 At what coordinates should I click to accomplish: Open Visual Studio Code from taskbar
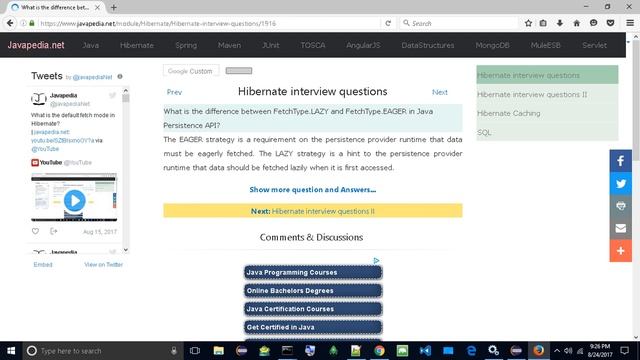[425, 351]
